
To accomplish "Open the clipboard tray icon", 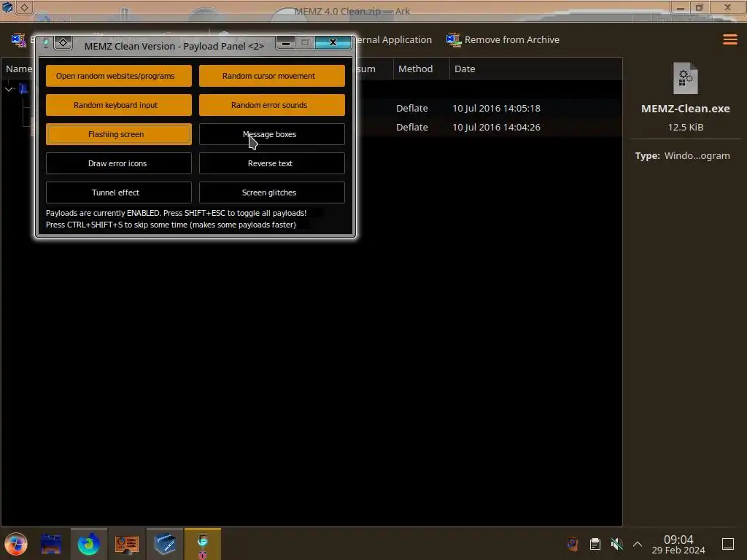I will point(595,544).
